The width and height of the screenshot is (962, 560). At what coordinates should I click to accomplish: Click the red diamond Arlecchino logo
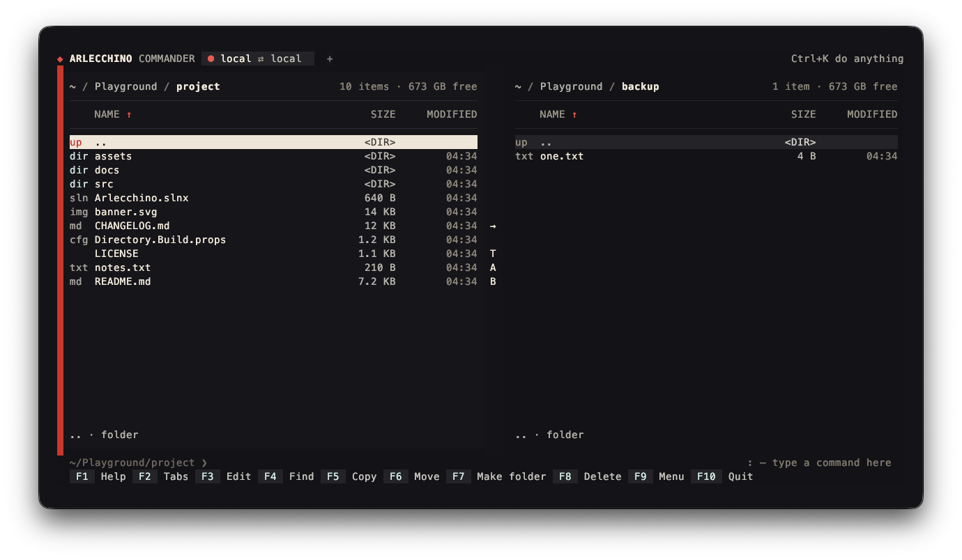click(60, 59)
